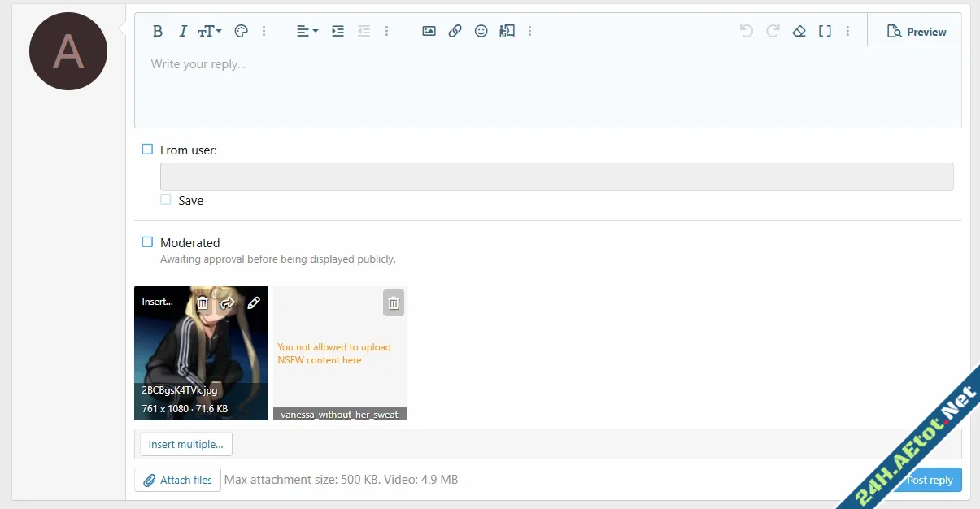The width and height of the screenshot is (980, 509).
Task: Remove formatting with the eraser icon
Action: 799,30
